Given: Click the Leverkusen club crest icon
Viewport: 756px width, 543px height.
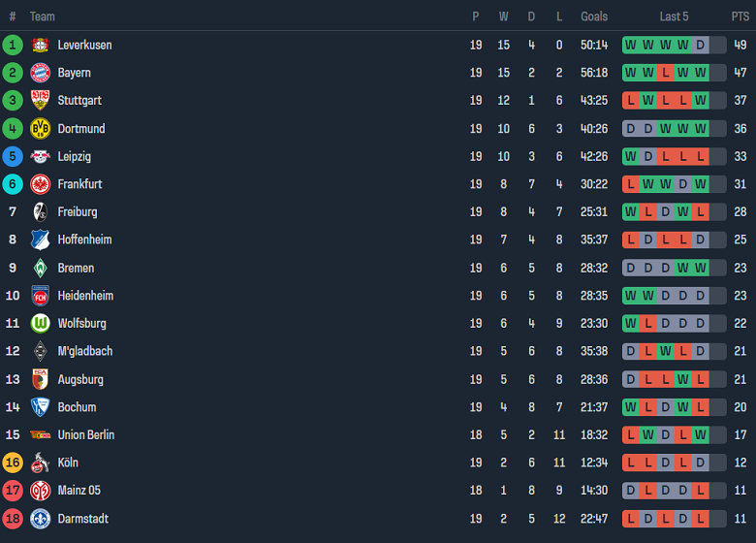Looking at the screenshot, I should click(40, 45).
